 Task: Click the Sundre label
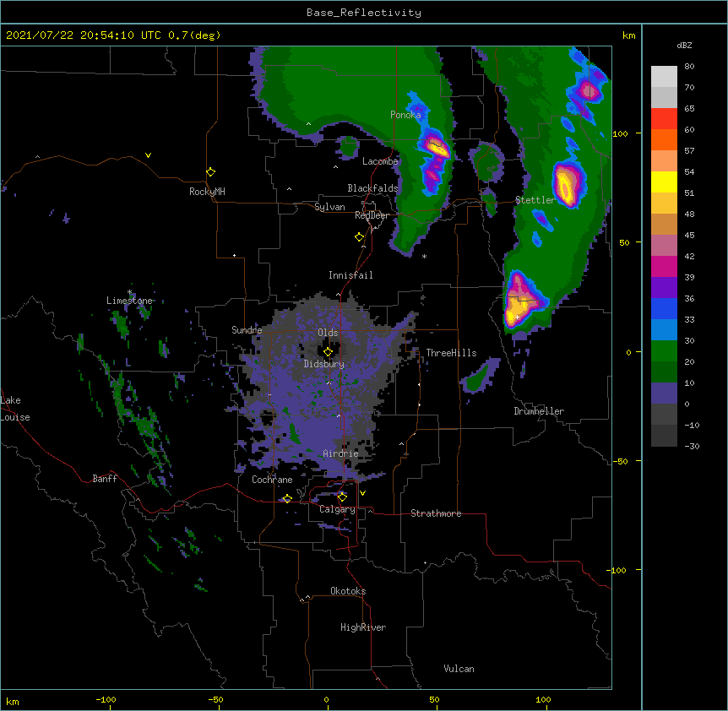tap(247, 330)
